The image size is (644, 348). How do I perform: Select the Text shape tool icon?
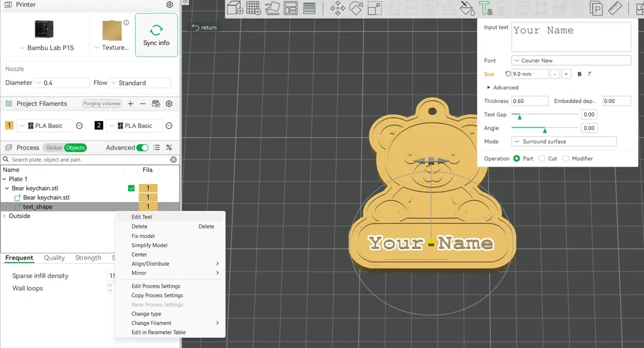(x=486, y=8)
